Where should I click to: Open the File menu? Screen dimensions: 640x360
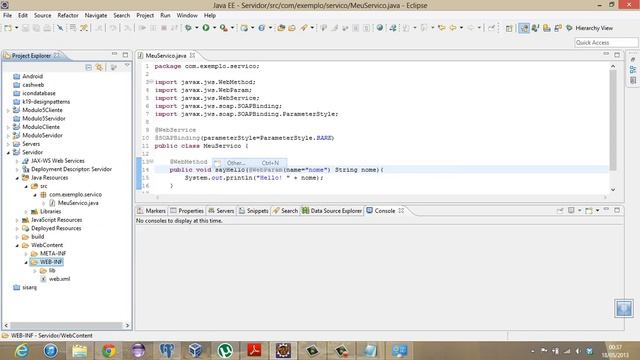click(7, 15)
